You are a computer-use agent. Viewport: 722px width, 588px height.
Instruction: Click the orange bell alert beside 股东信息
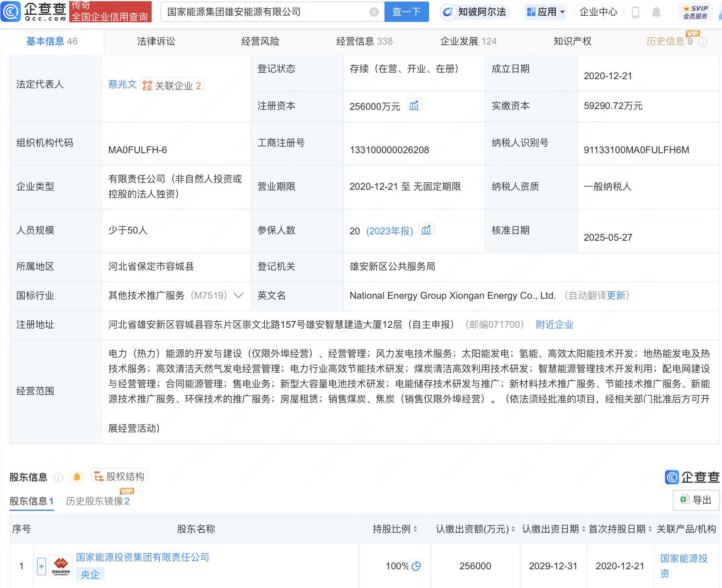(77, 477)
